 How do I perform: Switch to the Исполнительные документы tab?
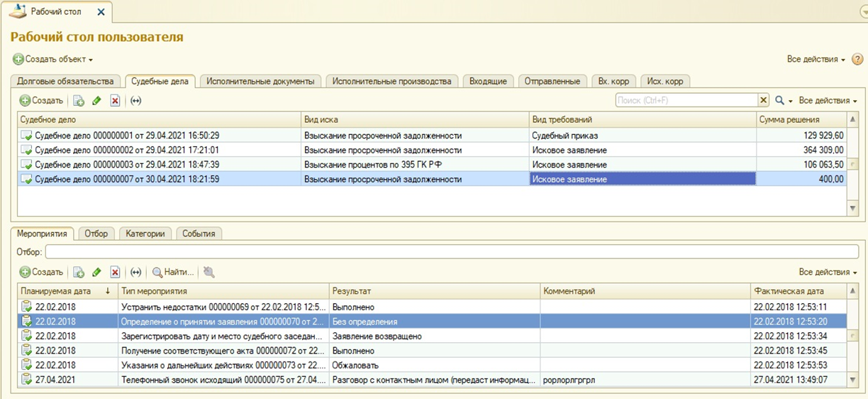pyautogui.click(x=260, y=81)
